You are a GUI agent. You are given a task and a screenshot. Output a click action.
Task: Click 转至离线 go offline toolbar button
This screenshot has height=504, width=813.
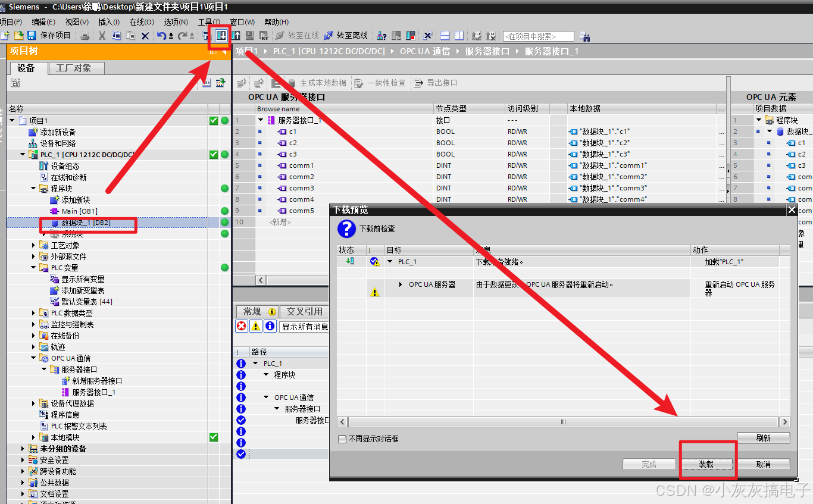[346, 36]
